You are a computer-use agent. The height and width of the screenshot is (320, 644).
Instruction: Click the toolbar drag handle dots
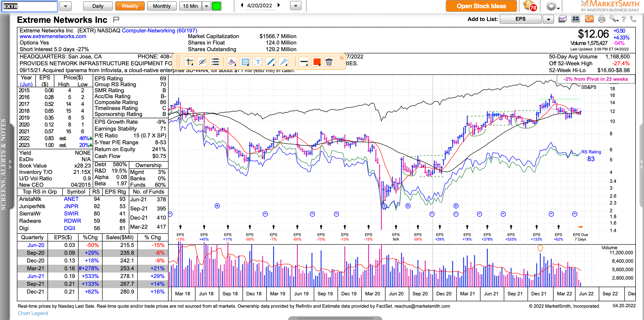[178, 61]
